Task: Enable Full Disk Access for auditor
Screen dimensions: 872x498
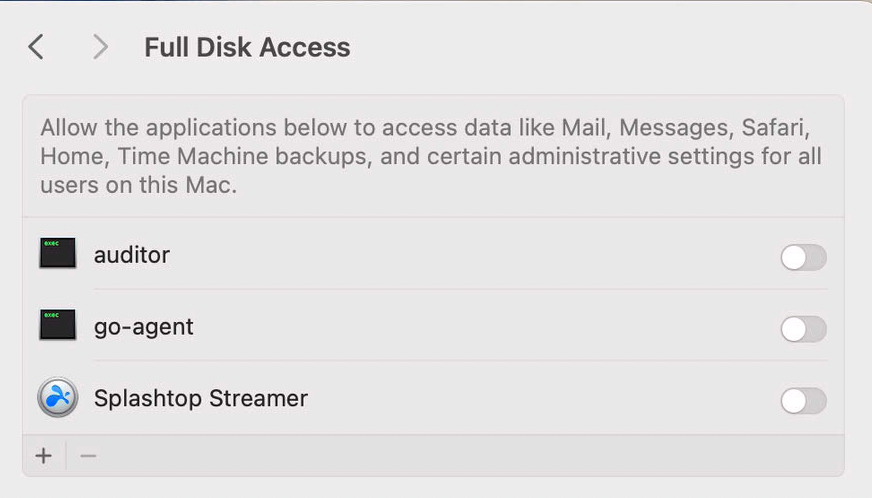Action: pyautogui.click(x=804, y=257)
